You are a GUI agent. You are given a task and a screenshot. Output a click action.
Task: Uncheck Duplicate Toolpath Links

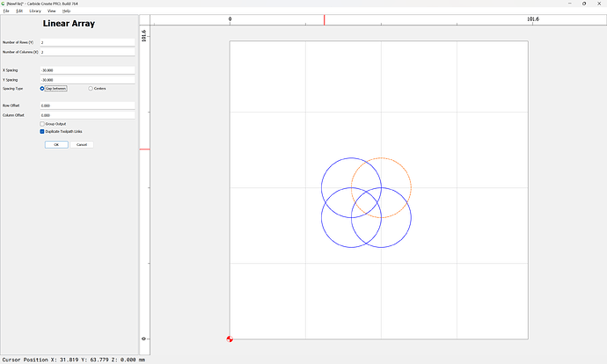pos(42,132)
